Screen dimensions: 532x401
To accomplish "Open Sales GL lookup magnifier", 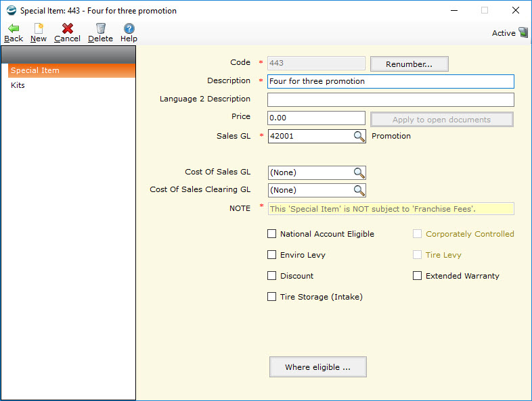I will [x=359, y=136].
